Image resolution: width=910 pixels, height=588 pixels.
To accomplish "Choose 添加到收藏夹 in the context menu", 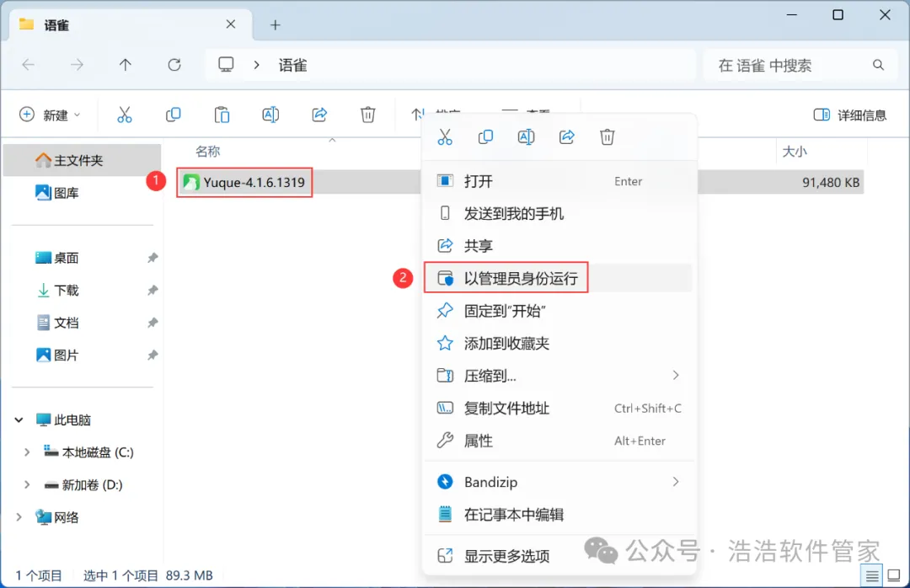I will coord(560,343).
